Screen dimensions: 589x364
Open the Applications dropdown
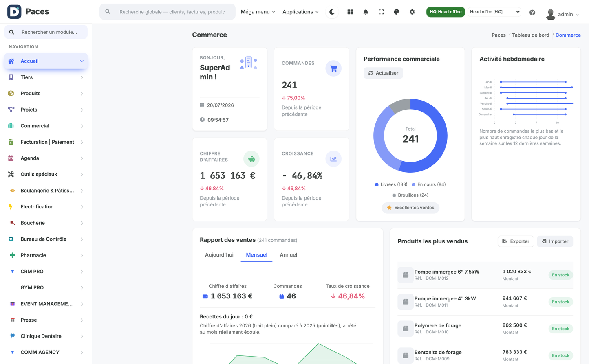click(x=301, y=12)
